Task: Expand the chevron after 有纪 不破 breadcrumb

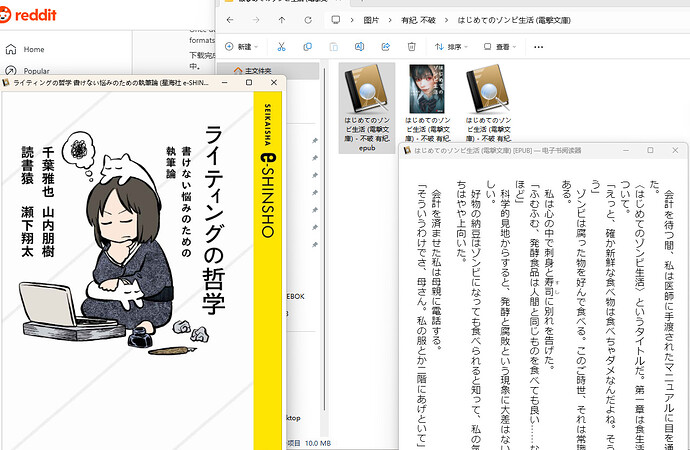Action: click(447, 20)
